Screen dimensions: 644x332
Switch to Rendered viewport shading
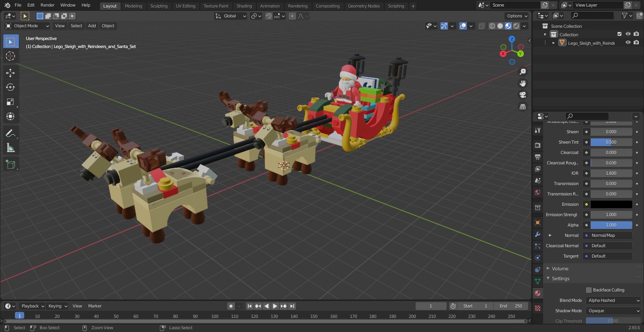517,26
